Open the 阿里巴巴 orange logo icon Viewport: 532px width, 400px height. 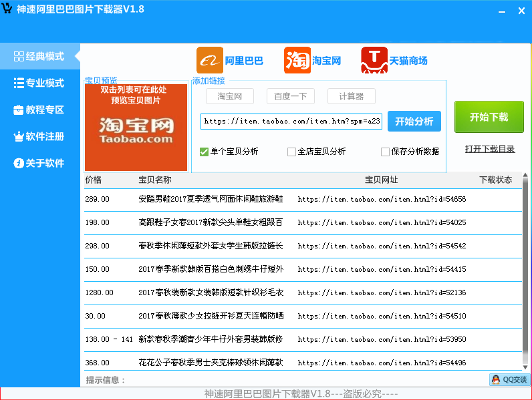pyautogui.click(x=210, y=60)
